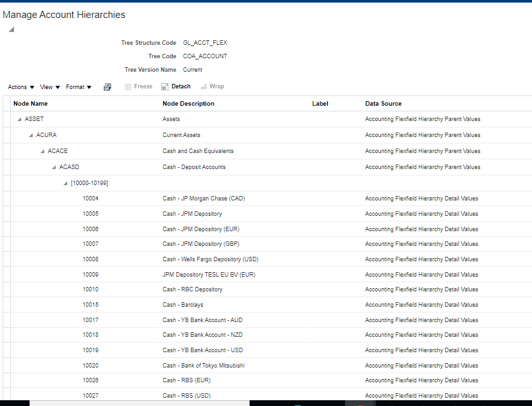Click the Wrap text icon
Screen dimensions: 532x406
[x=212, y=86]
